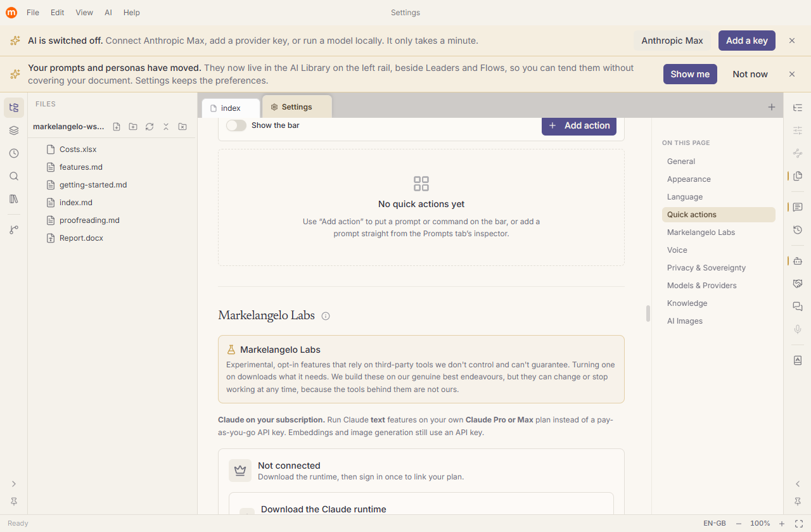The height and width of the screenshot is (532, 811).
Task: Expand the left rail chevron
Action: coord(14,484)
